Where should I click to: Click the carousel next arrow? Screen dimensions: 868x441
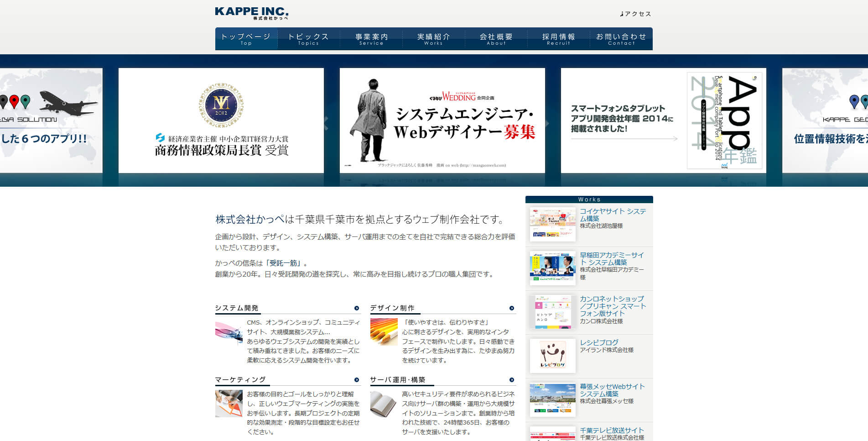(x=547, y=123)
